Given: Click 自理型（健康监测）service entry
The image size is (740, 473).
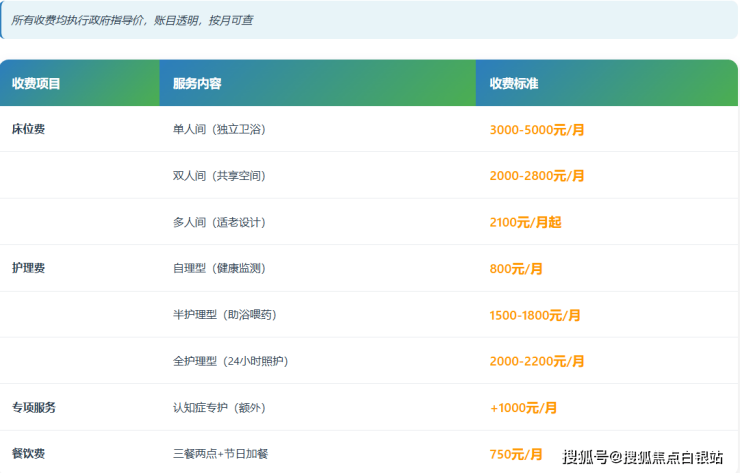Looking at the screenshot, I should 219,268.
